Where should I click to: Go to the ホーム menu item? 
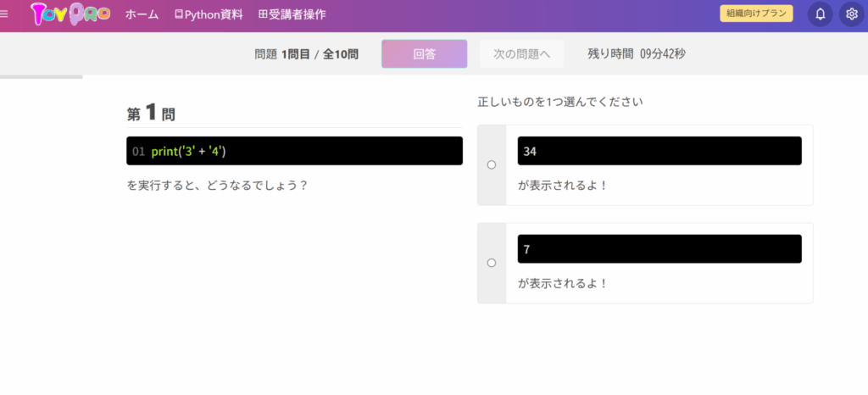click(x=142, y=14)
